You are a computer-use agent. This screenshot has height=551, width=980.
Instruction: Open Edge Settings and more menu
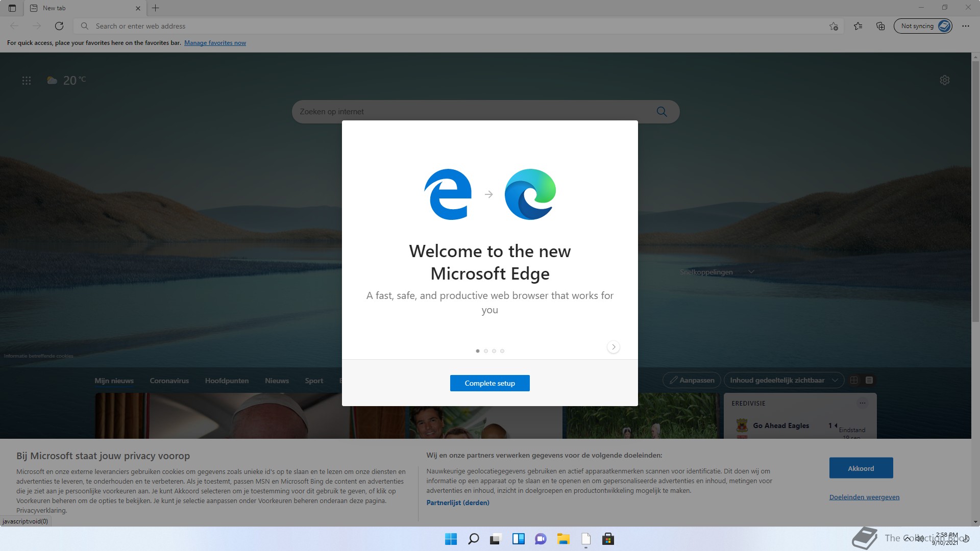tap(966, 26)
